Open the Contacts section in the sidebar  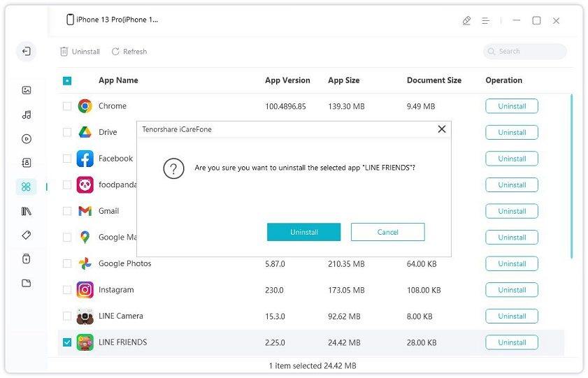[26, 163]
